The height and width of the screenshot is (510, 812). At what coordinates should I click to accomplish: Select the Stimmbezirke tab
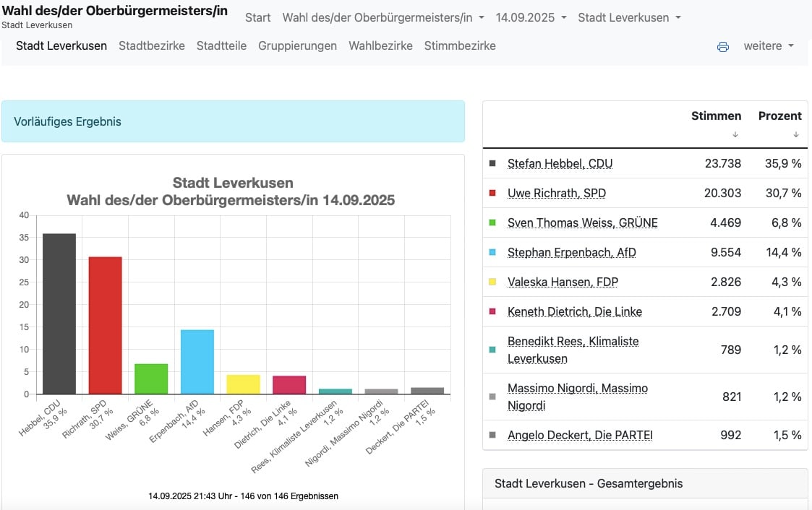(x=460, y=46)
